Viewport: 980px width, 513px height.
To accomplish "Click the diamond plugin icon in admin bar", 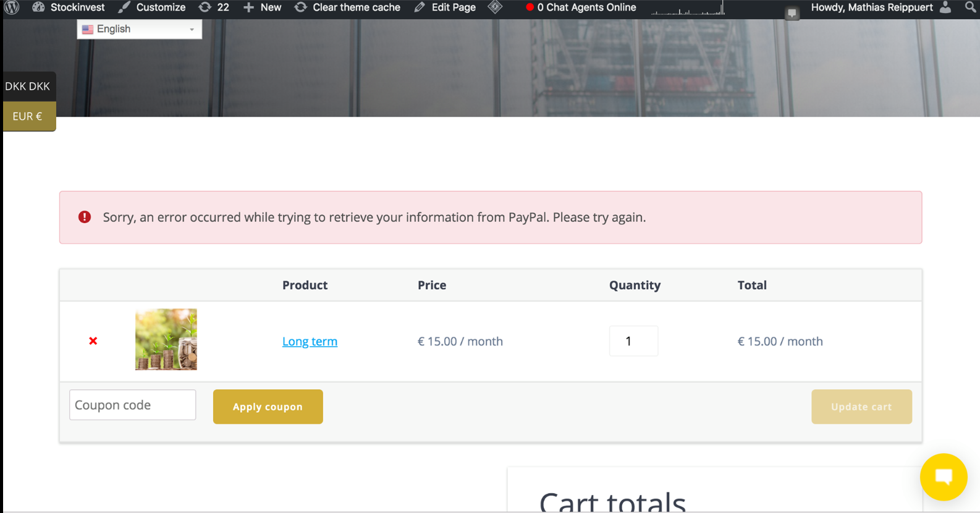I will [x=495, y=7].
